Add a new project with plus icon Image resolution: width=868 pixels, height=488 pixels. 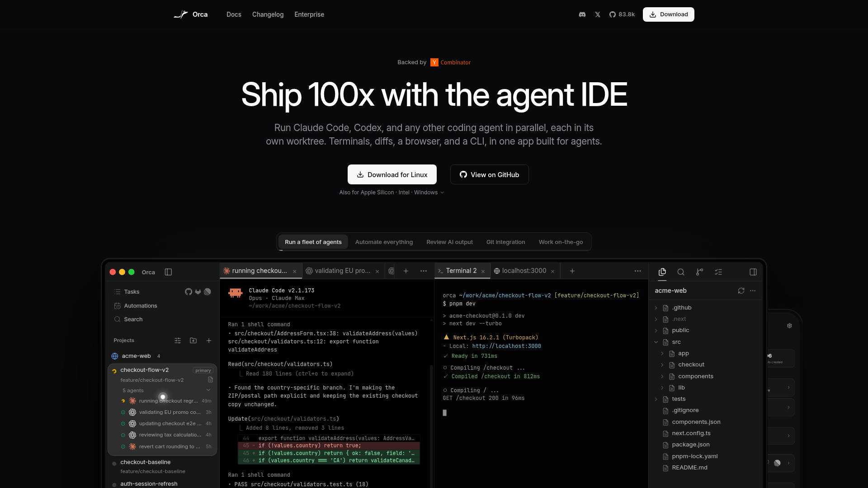(209, 341)
